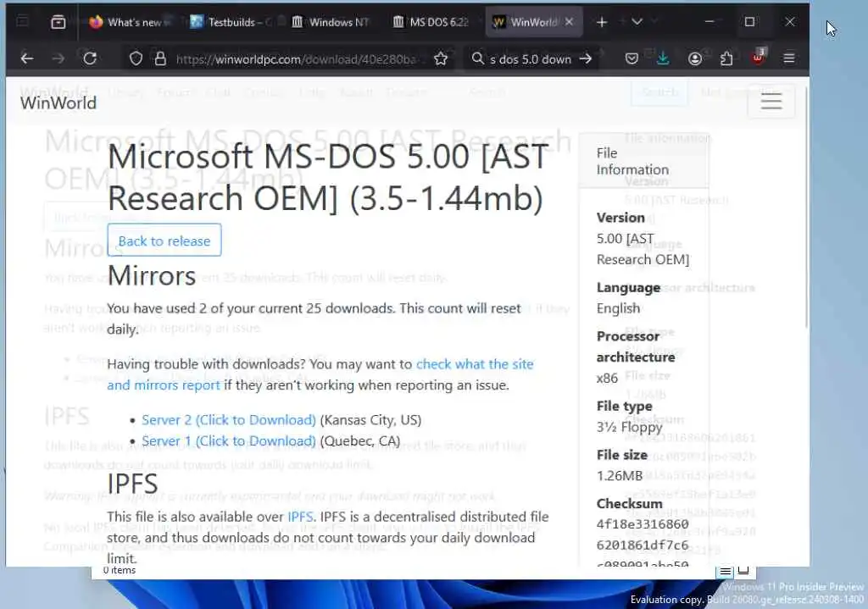Image resolution: width=868 pixels, height=609 pixels.
Task: Reload the current page
Action: coord(90,58)
